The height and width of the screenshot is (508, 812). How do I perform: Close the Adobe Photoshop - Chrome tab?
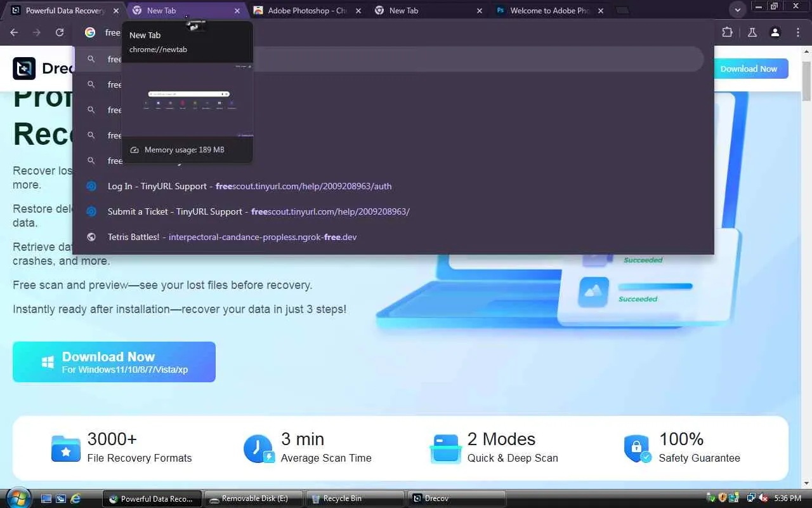358,11
